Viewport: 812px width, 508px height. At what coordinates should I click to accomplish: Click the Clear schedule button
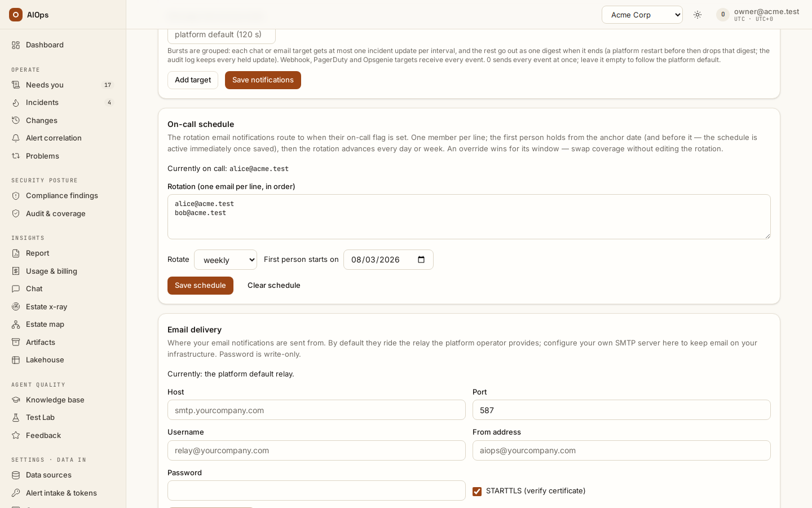pos(274,286)
